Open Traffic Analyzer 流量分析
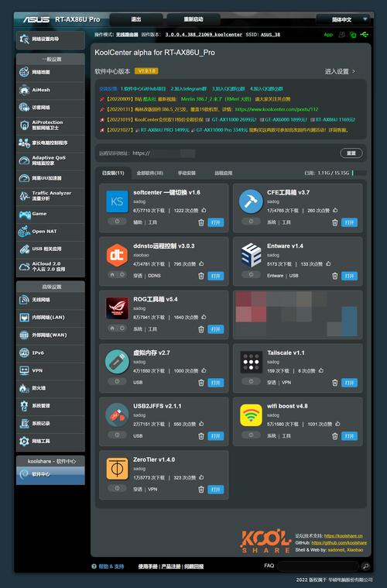This screenshot has height=588, width=387. [50, 196]
